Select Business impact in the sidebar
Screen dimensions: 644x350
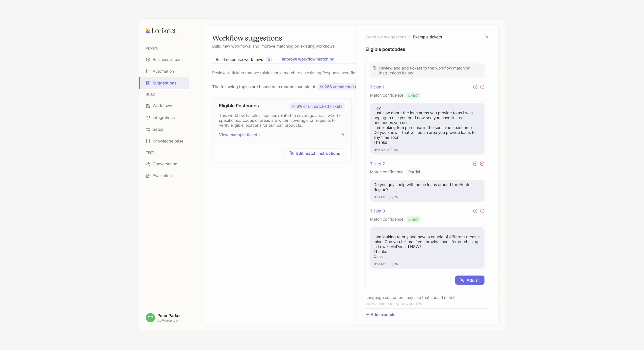pos(168,60)
